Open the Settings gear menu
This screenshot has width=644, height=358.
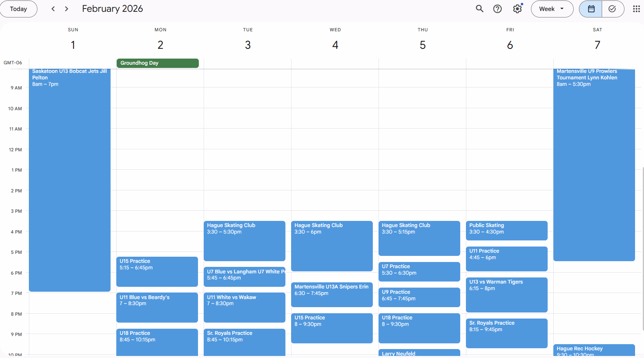click(517, 9)
